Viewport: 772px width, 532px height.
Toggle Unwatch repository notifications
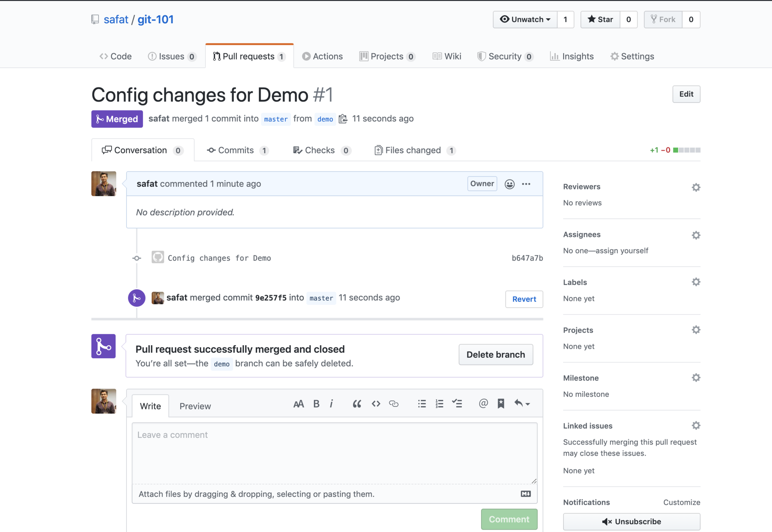pos(525,19)
